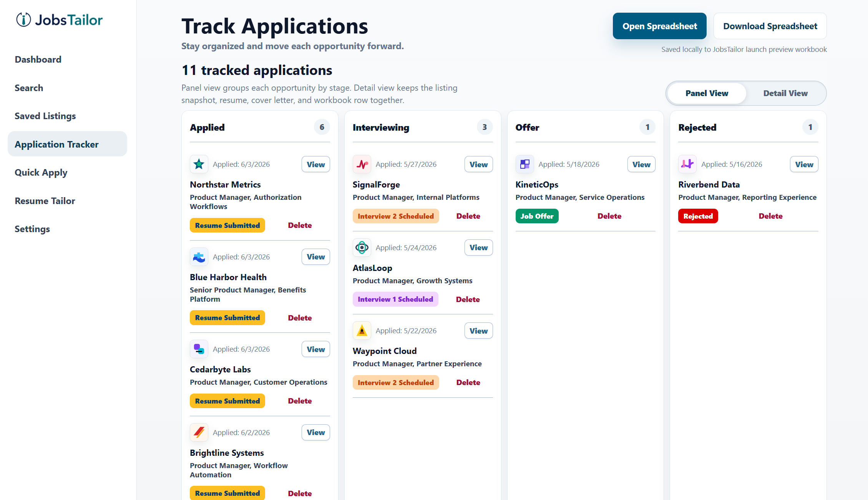
Task: Click Waypoint Cloud Interview 2 Scheduled badge
Action: click(x=396, y=382)
